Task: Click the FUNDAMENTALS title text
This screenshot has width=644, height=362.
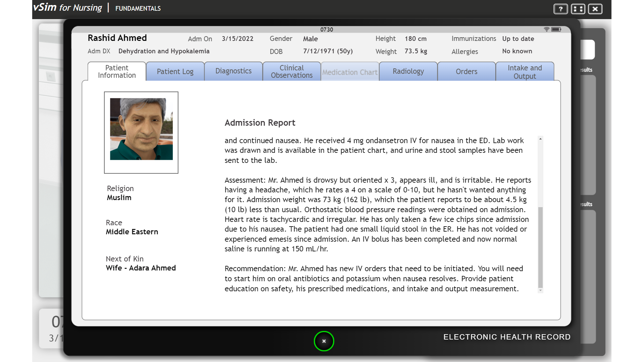Action: [138, 8]
